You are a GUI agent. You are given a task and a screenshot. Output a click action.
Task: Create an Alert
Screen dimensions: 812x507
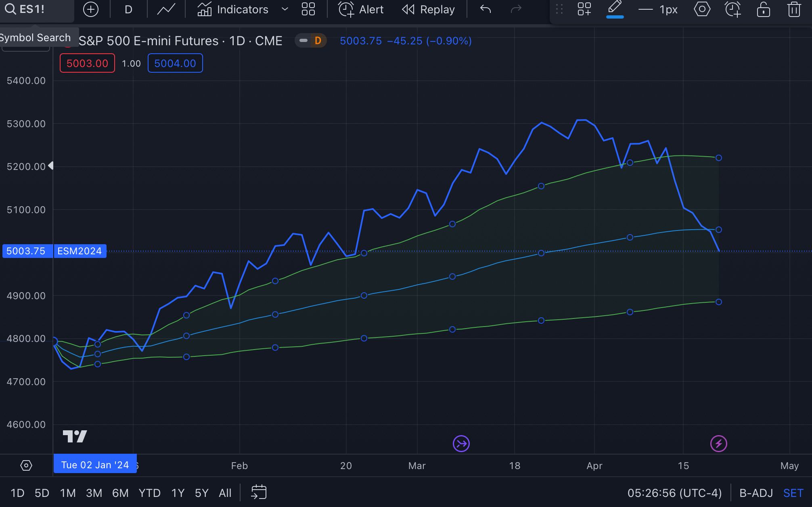361,9
